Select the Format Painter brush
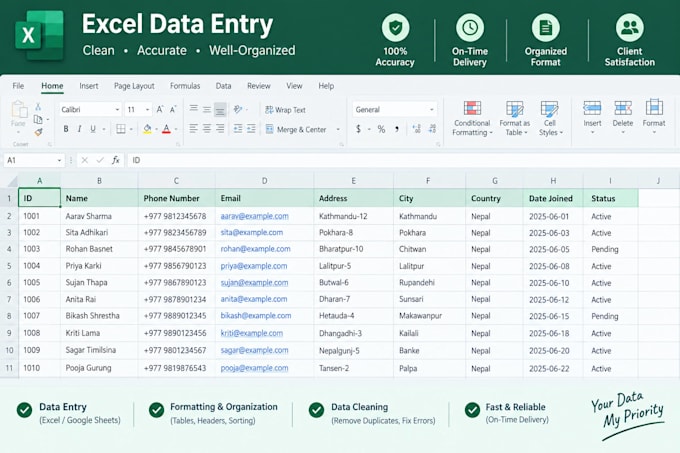 38,132
